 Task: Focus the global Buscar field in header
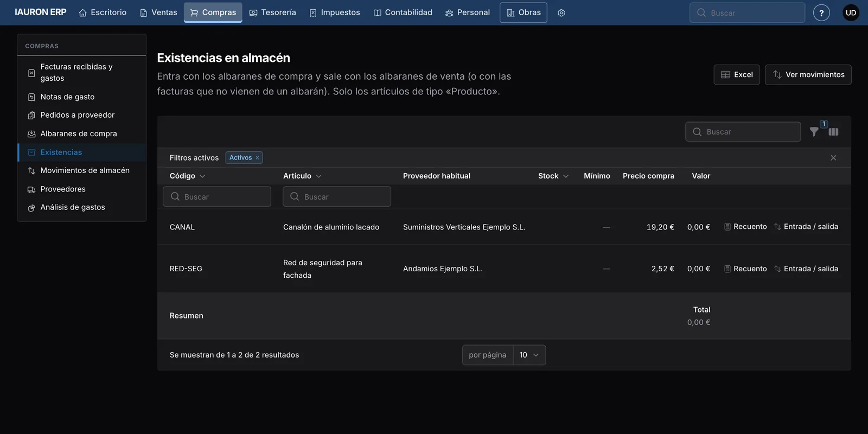click(x=747, y=12)
